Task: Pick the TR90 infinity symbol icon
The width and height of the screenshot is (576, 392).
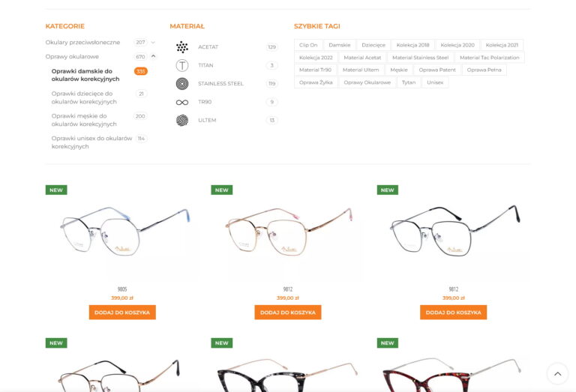Action: pyautogui.click(x=182, y=102)
